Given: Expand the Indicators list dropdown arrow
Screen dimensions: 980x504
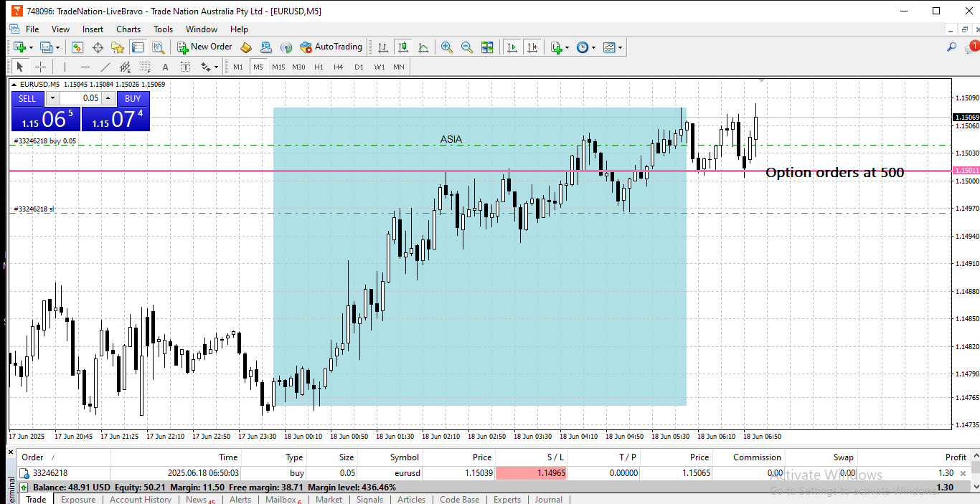Looking at the screenshot, I should (567, 48).
